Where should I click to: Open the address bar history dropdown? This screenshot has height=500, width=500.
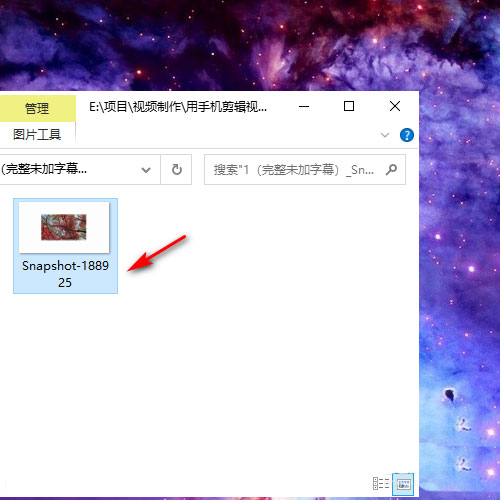(x=146, y=170)
